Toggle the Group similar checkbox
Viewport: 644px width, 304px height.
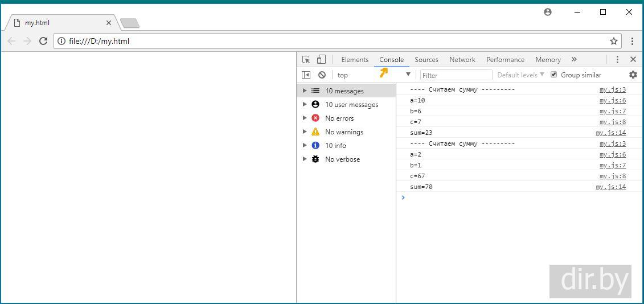point(553,75)
